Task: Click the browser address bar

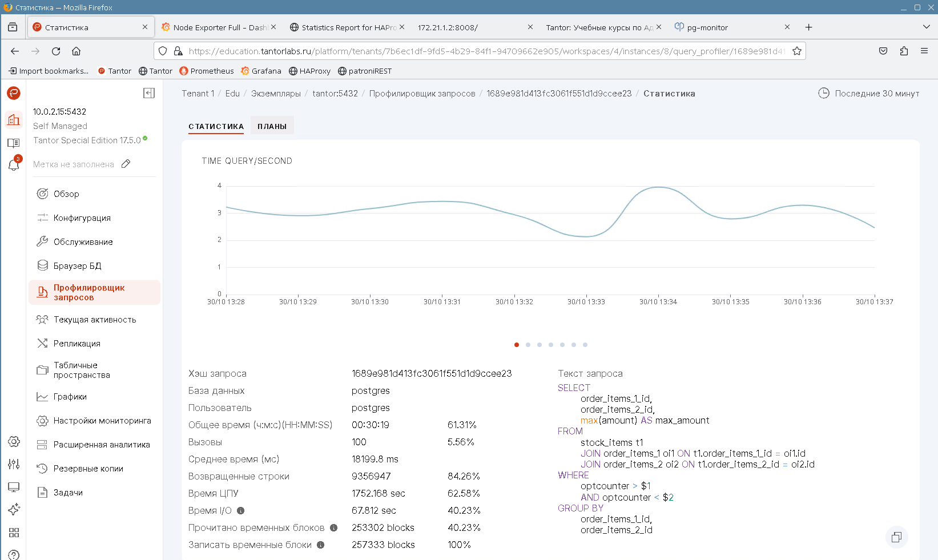Action: pyautogui.click(x=485, y=51)
